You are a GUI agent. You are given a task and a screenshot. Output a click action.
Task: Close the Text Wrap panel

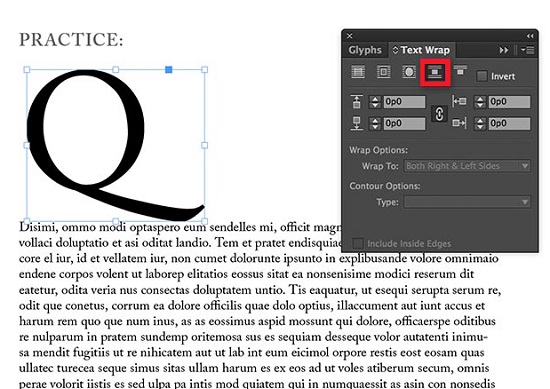point(349,36)
